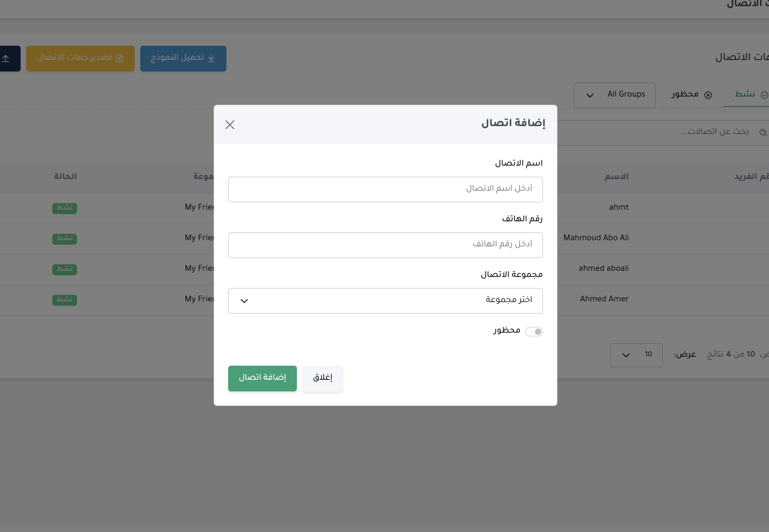This screenshot has height=532, width=769.
Task: Open the اختر مجموعة group selector
Action: [385, 300]
